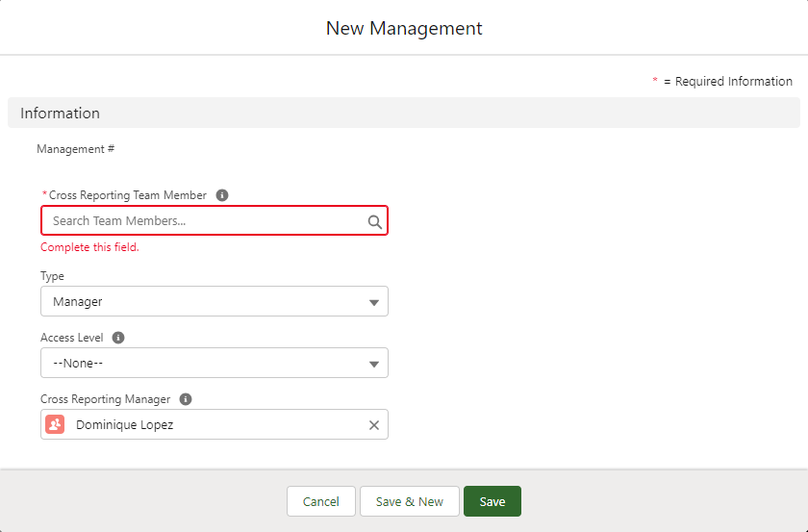
Task: Click the arrow on the Type combo box
Action: point(374,303)
